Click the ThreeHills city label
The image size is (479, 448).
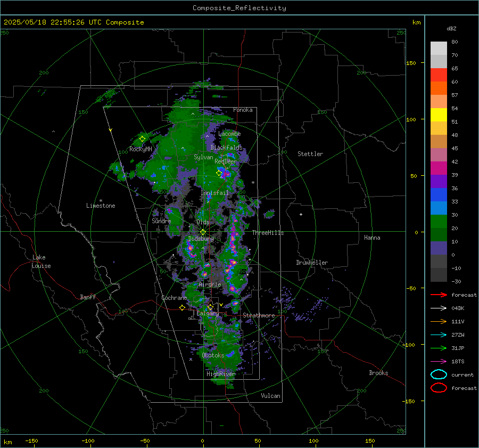pyautogui.click(x=268, y=233)
